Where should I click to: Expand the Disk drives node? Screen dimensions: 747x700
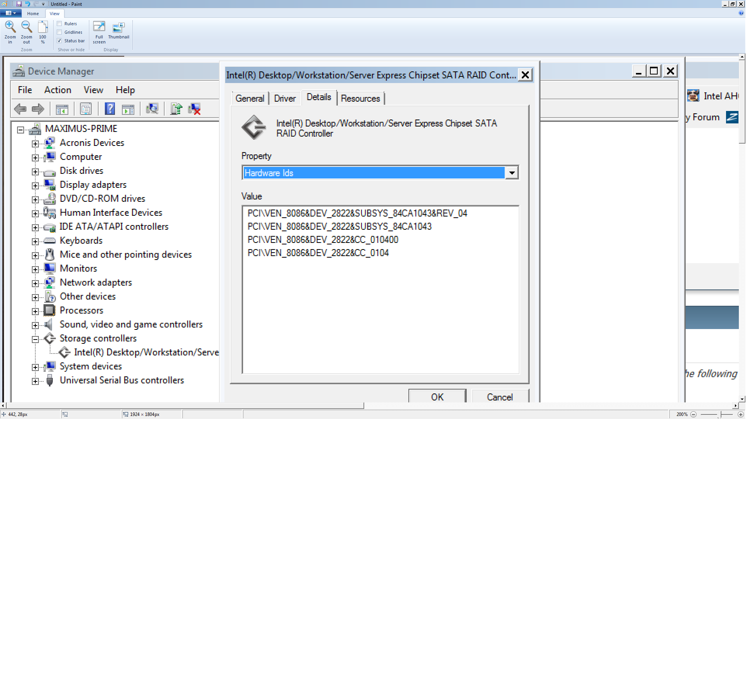[35, 172]
